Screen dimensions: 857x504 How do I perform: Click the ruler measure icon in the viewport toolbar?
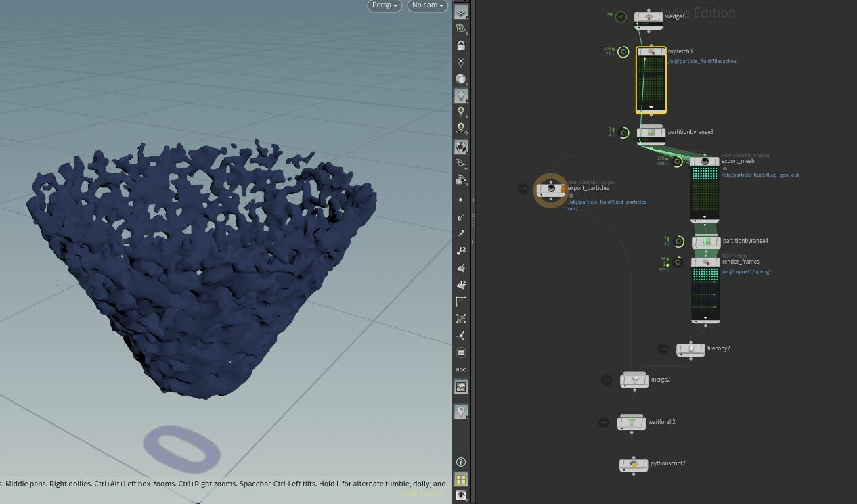point(461,302)
